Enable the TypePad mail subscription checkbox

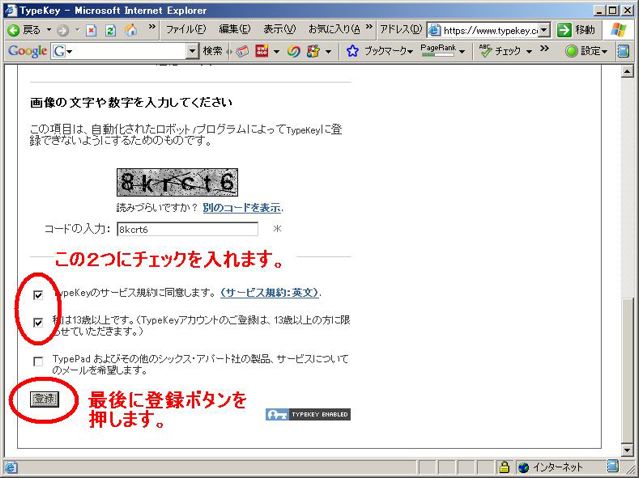[38, 361]
